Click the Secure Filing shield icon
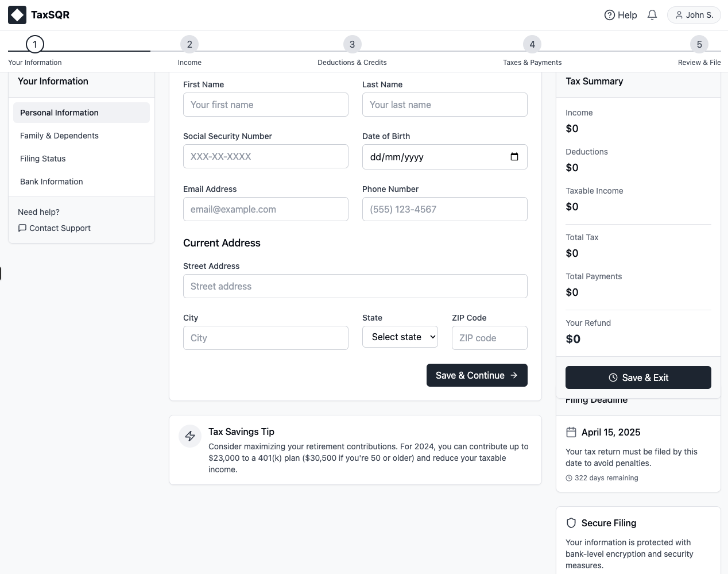 coord(571,523)
